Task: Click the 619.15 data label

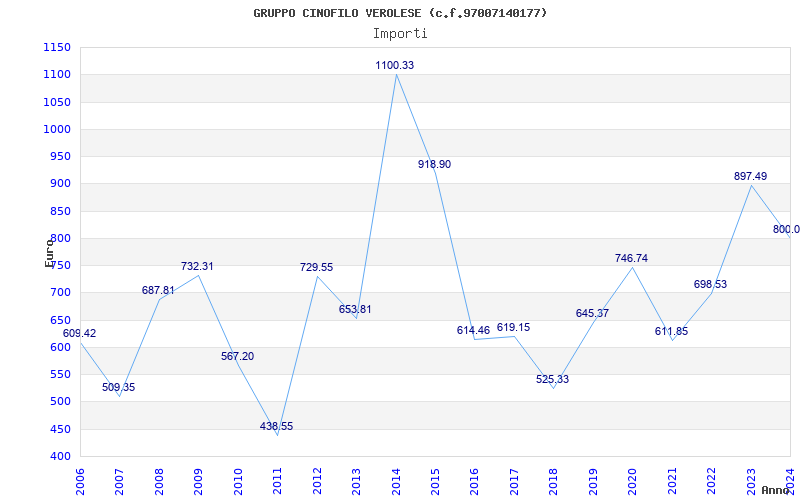Action: 513,328
